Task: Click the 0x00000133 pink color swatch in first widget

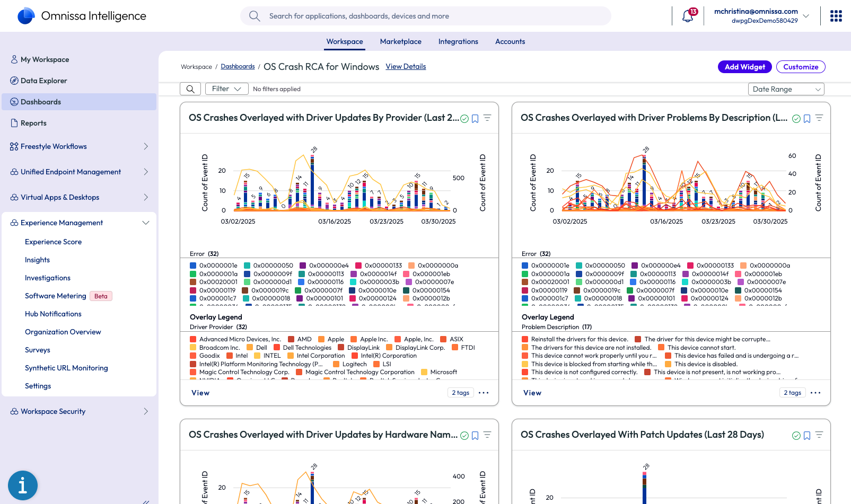Action: 358,266
